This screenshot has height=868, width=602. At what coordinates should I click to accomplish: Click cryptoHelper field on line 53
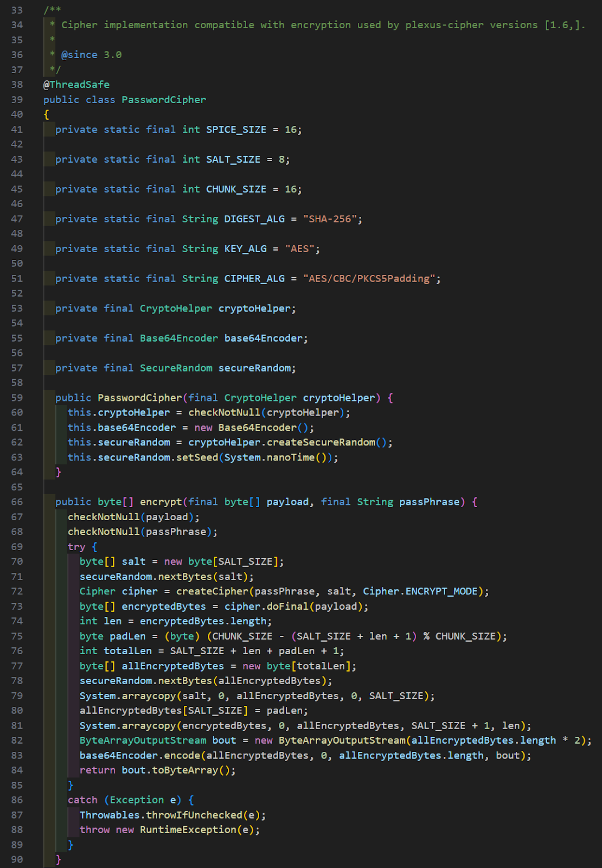click(254, 309)
